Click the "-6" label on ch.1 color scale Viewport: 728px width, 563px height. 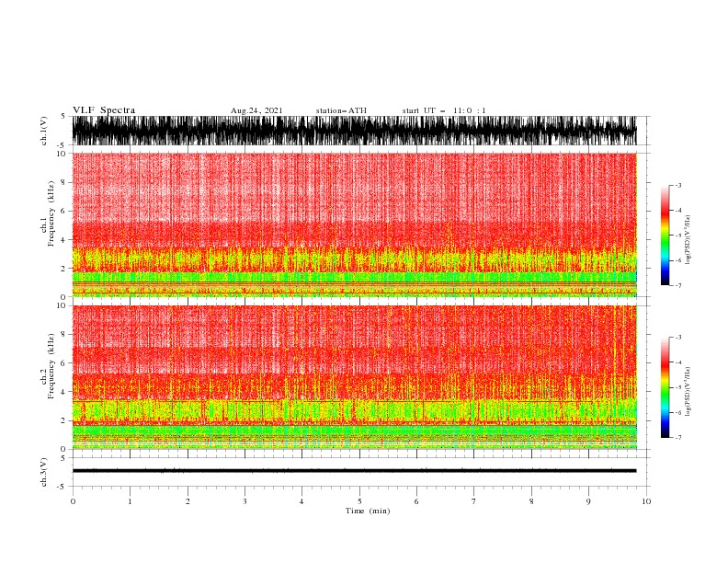pyautogui.click(x=677, y=260)
